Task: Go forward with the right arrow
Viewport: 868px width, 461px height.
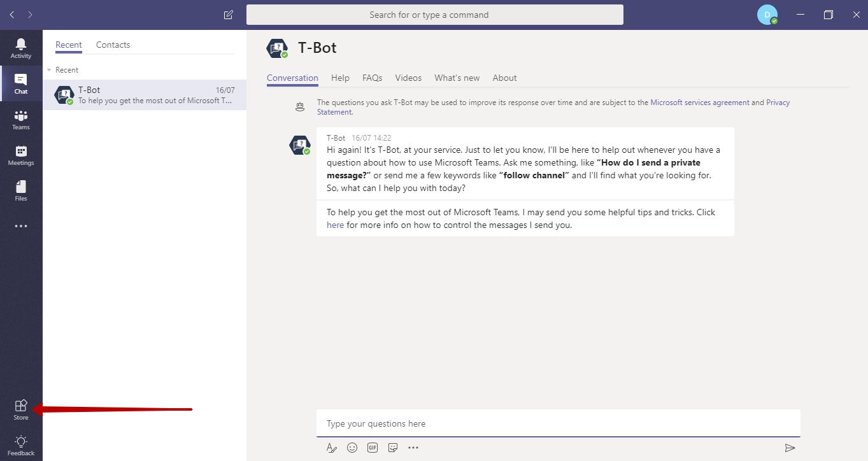Action: (x=30, y=15)
